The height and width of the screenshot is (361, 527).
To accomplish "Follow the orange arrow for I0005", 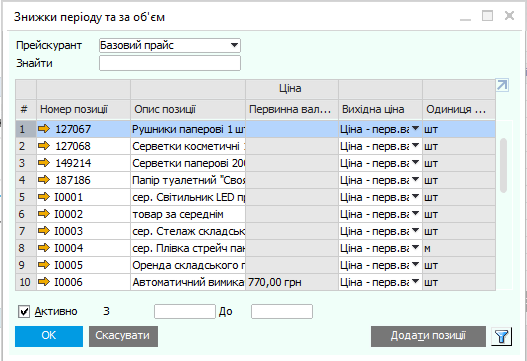I will click(44, 265).
